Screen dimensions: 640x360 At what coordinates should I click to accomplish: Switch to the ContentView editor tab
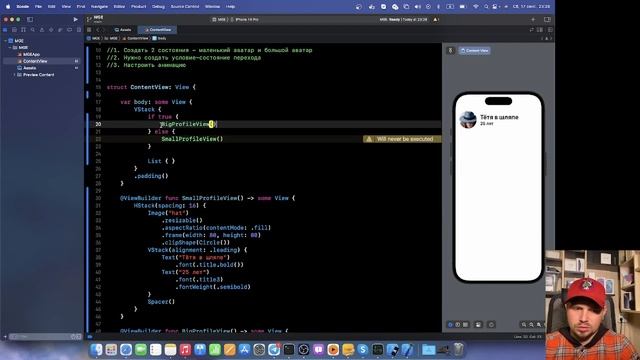tap(158, 30)
